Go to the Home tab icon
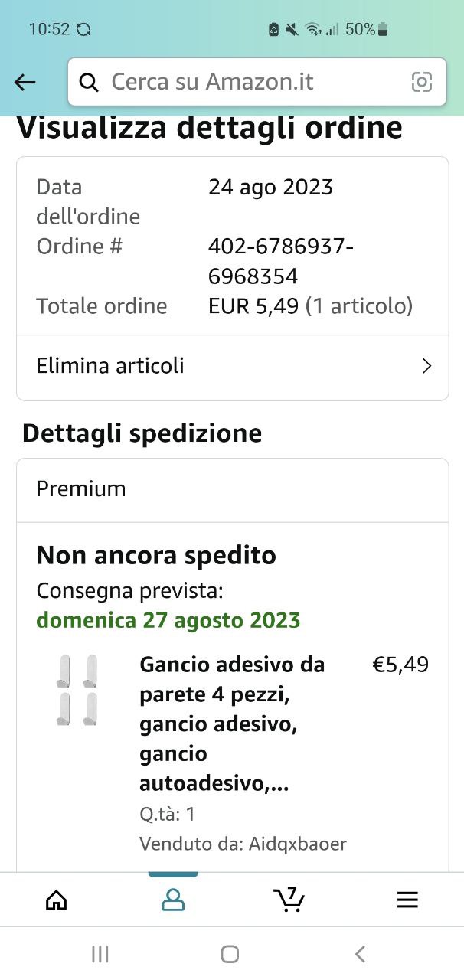This screenshot has height=980, width=464. [x=57, y=900]
